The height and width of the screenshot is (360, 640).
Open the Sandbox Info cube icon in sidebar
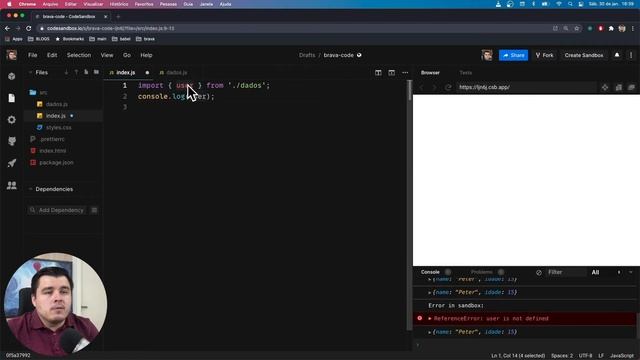11,76
